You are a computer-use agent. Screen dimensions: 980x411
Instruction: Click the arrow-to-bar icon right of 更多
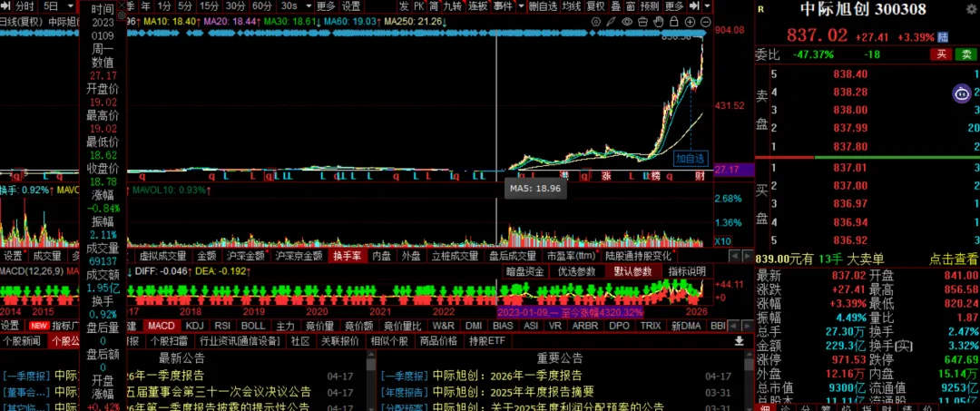pyautogui.click(x=694, y=6)
